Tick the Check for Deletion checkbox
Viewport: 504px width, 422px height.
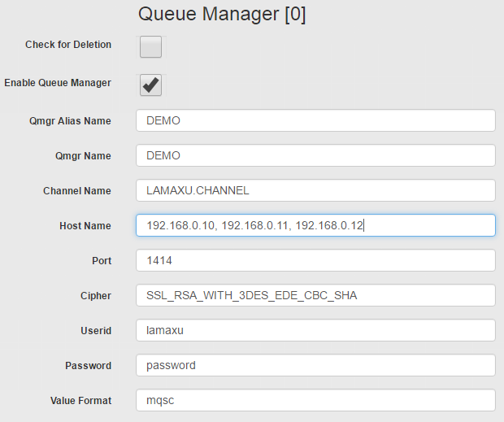[x=150, y=47]
